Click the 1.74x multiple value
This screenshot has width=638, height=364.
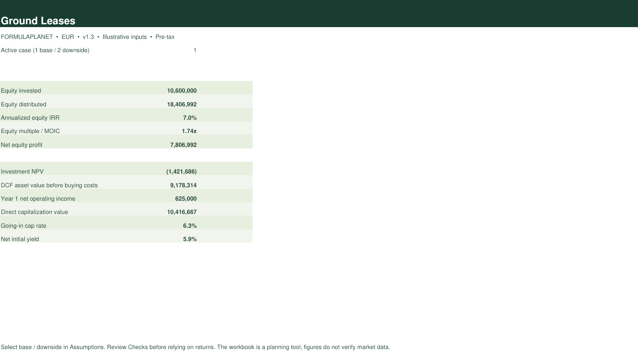click(x=189, y=131)
